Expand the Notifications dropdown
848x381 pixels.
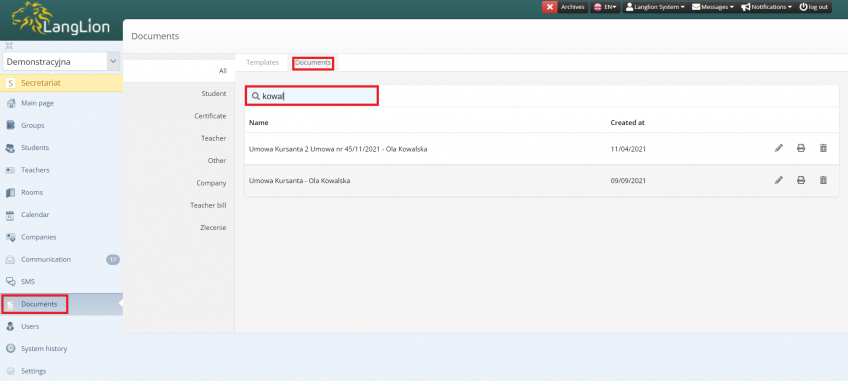pos(766,7)
